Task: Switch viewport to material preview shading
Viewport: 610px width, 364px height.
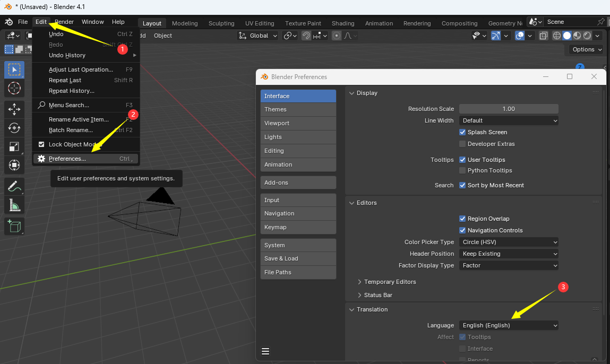Action: (577, 35)
